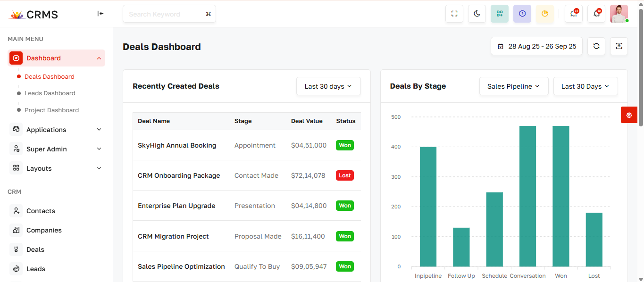Click the purple hexagon help icon
The width and height of the screenshot is (644, 282).
click(x=522, y=14)
